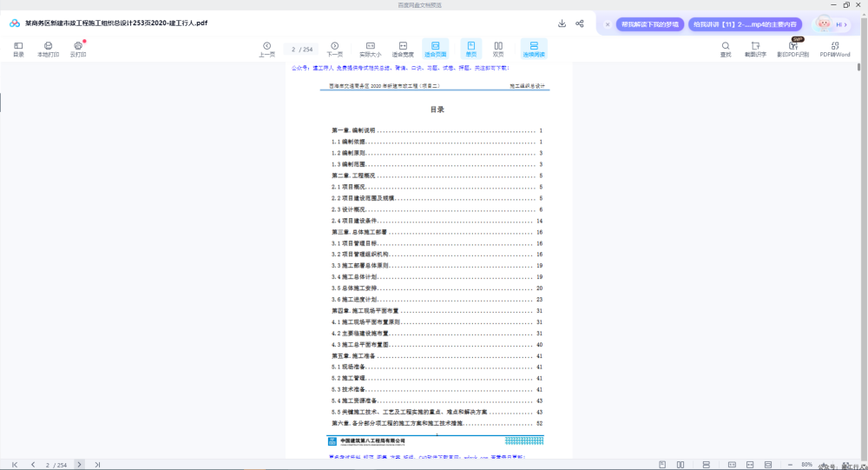Click the 80% zoom level value
Screen dimensions: 868x470
[x=806, y=465]
